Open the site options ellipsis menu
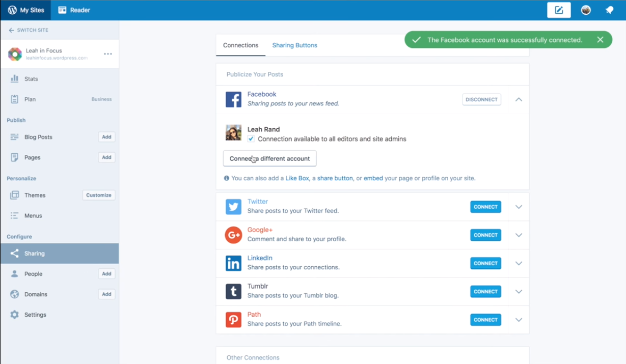 click(107, 54)
